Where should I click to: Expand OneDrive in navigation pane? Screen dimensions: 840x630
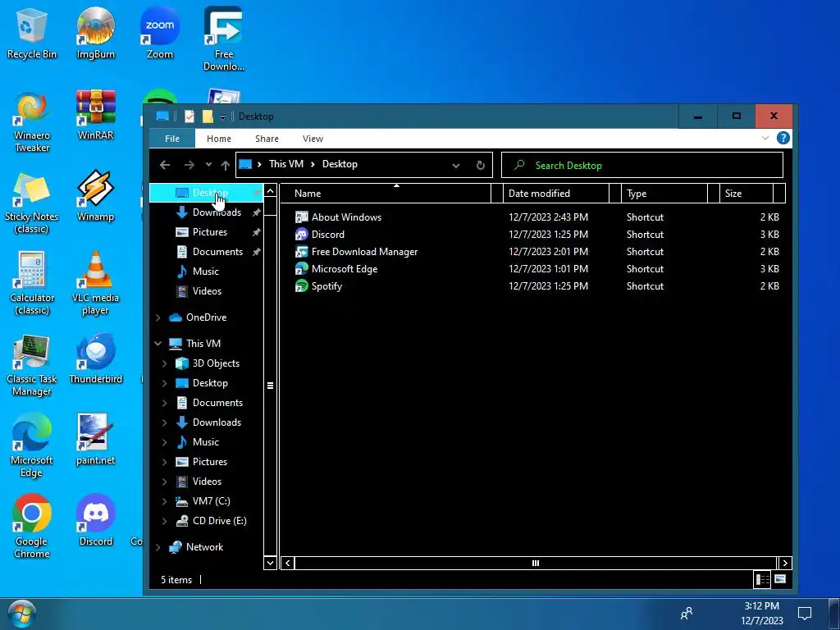coord(158,317)
